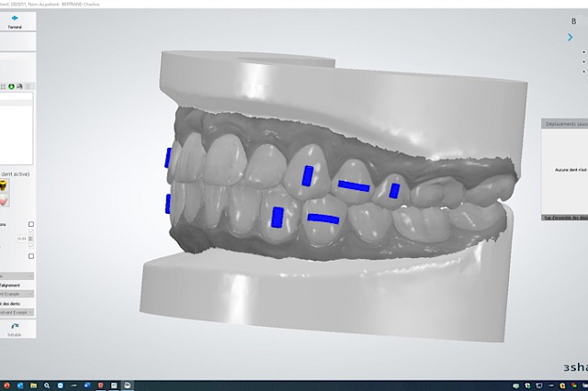Click the Terminé arrow button
588x391 pixels.
click(15, 19)
